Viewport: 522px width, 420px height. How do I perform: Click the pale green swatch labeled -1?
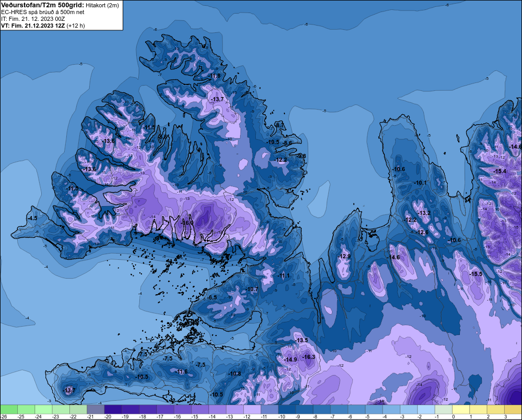tap(443, 410)
